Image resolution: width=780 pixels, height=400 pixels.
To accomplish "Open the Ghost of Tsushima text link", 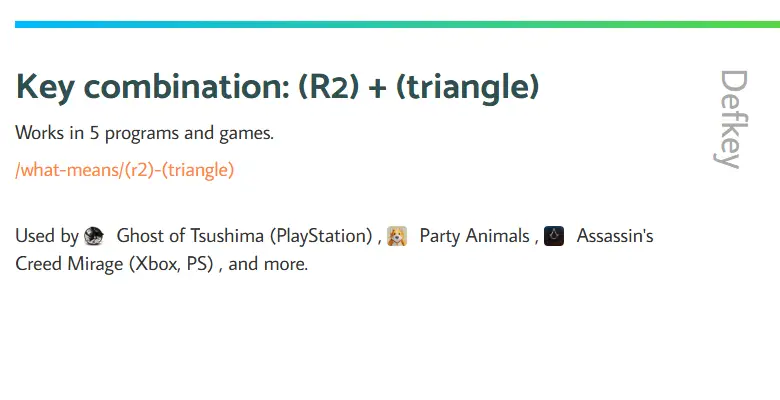I will coord(190,236).
